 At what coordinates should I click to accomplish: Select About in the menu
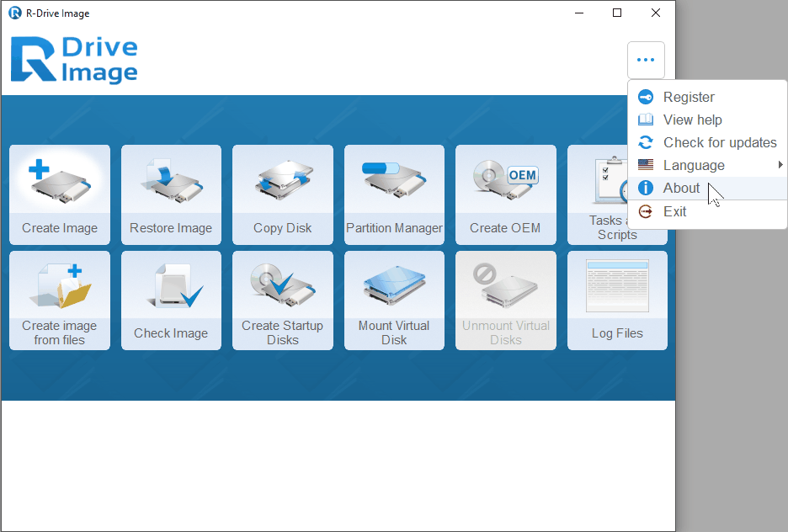pyautogui.click(x=707, y=188)
